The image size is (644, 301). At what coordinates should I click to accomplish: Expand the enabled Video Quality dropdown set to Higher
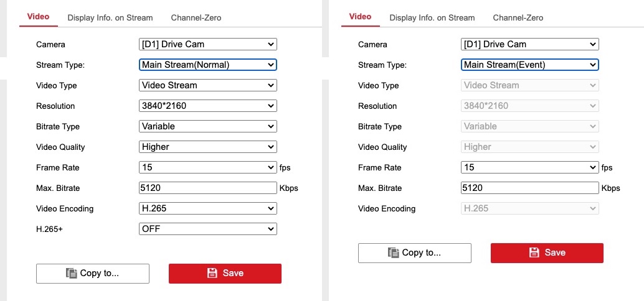(207, 147)
